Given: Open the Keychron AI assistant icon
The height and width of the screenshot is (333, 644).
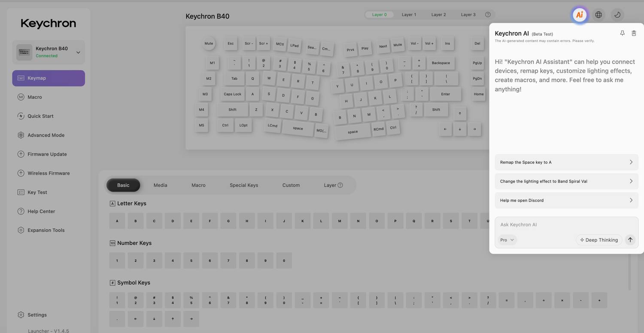Looking at the screenshot, I should pos(580,15).
